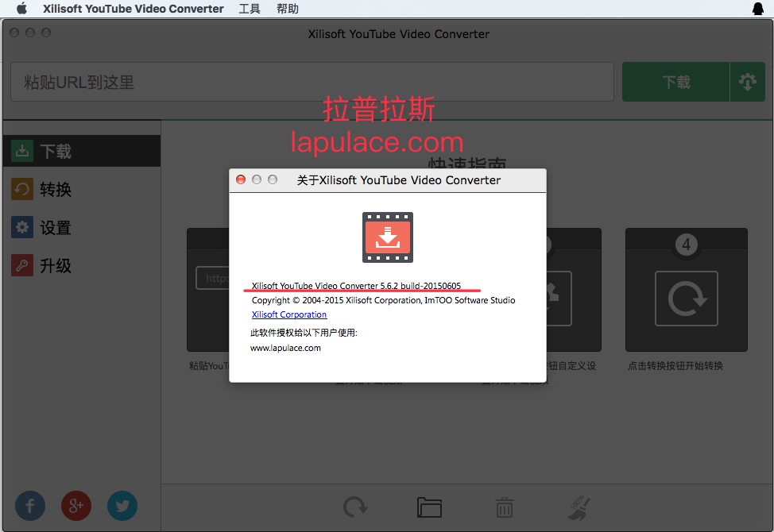Screen dimensions: 774x532
Task: Click the Facebook share icon
Action: (30, 505)
